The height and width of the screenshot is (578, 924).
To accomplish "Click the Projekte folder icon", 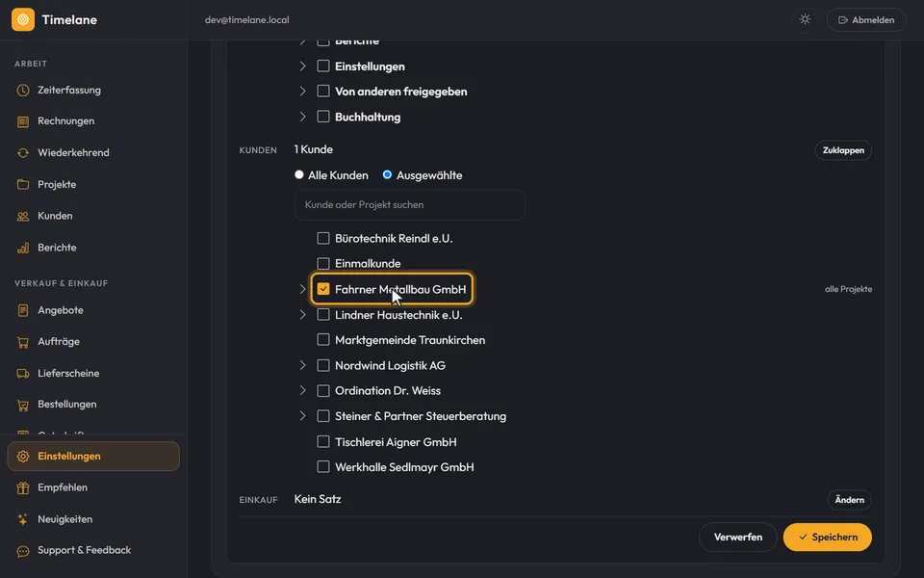I will click(23, 185).
